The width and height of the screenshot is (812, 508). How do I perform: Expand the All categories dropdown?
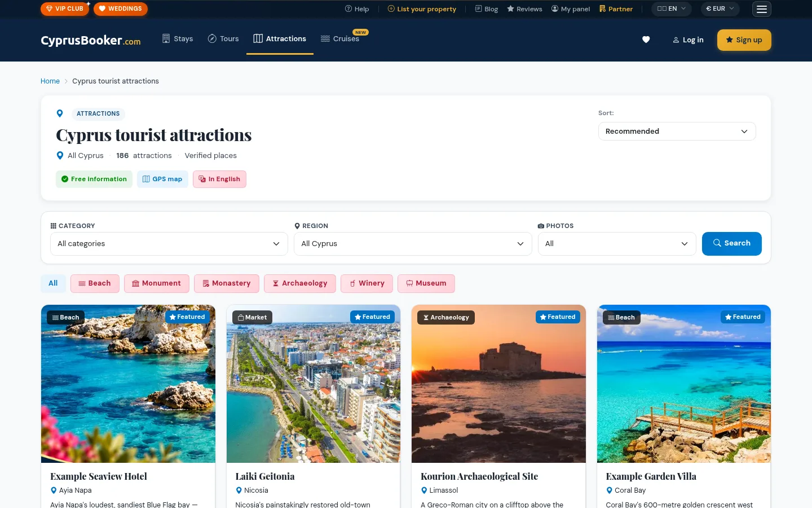(x=169, y=244)
